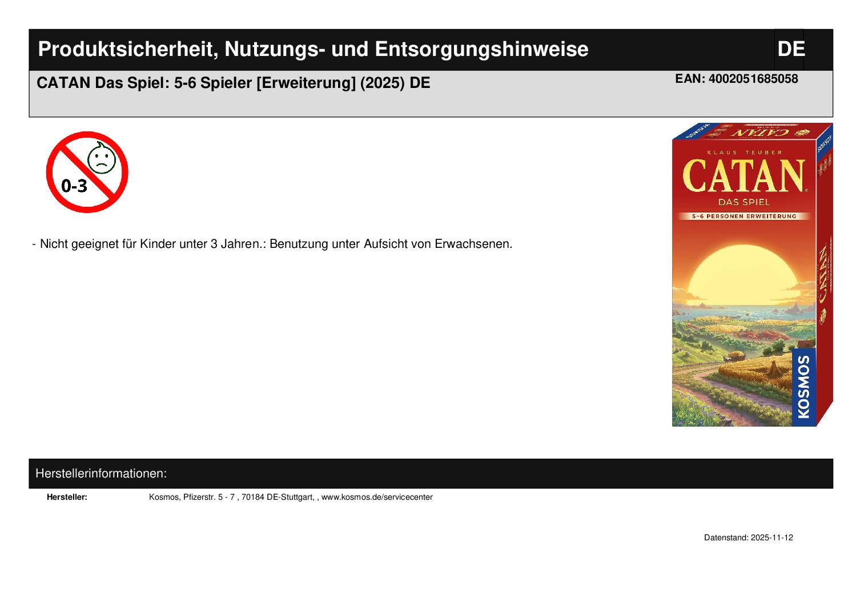Click the under-3-years warning sentence
The height and width of the screenshot is (614, 868).
[x=276, y=244]
